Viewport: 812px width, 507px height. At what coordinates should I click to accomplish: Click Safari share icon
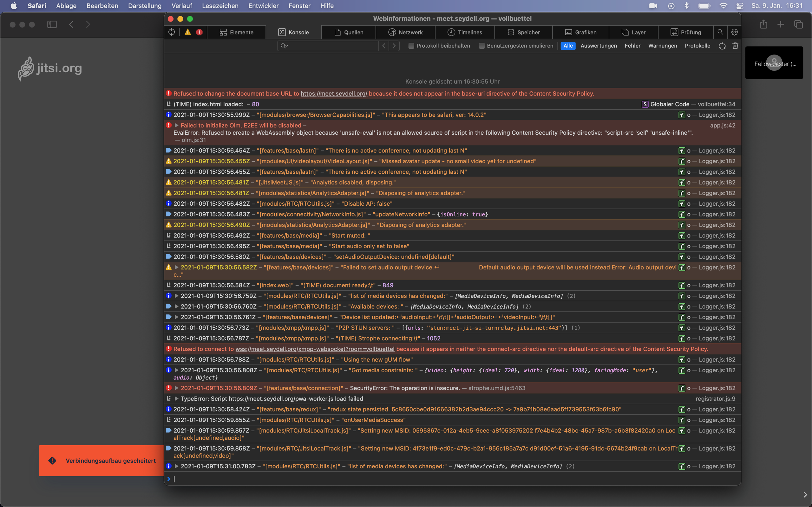763,24
